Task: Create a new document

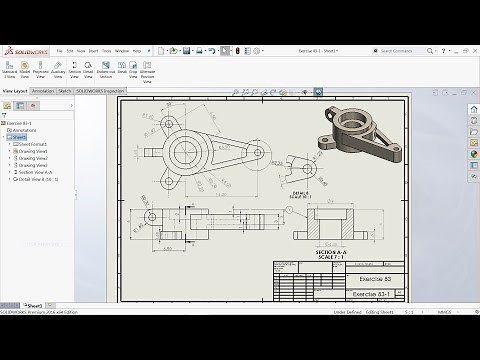Action: point(161,51)
